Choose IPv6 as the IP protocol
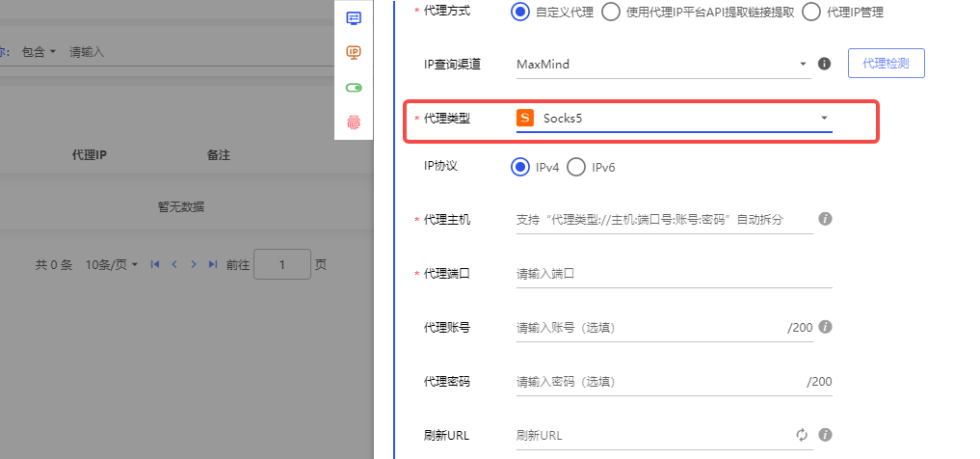 (x=576, y=167)
